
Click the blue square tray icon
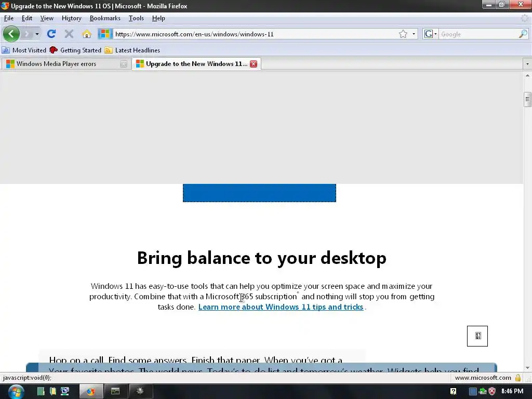click(x=473, y=392)
